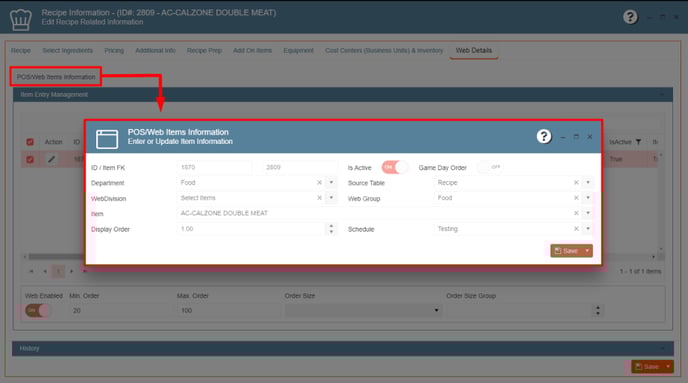Screen dimensions: 688x383
Task: Expand the Web Group dropdown
Action: pos(588,198)
